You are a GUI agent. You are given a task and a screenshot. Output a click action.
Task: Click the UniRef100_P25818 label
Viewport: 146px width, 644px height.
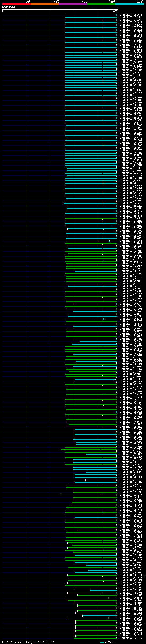coord(131,77)
